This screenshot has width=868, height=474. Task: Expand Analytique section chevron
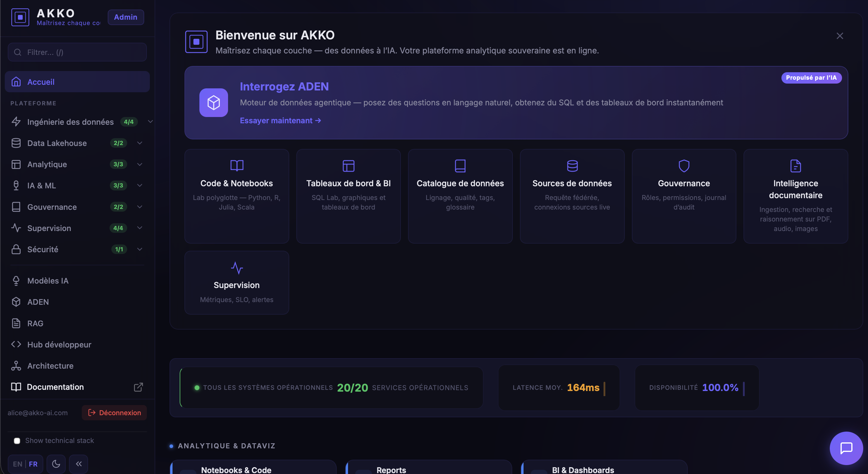click(139, 164)
